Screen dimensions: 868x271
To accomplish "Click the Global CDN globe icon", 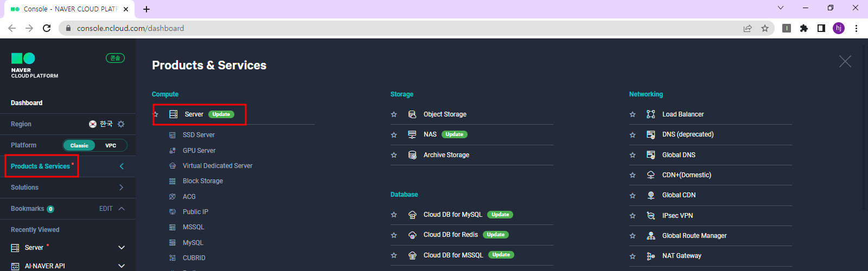I will [x=651, y=195].
